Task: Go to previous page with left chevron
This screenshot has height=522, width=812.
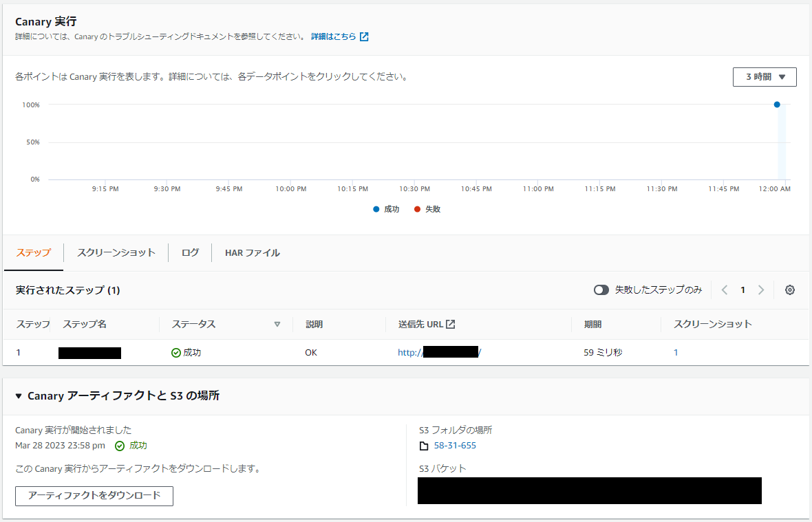Action: click(724, 290)
